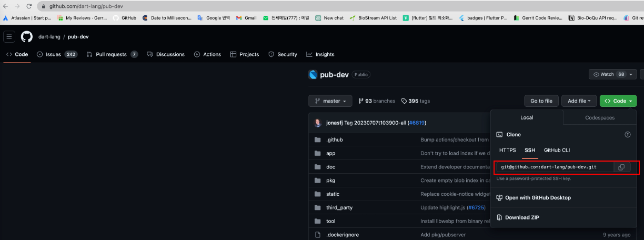Click the Go to file button
644x240 pixels.
pyautogui.click(x=541, y=101)
